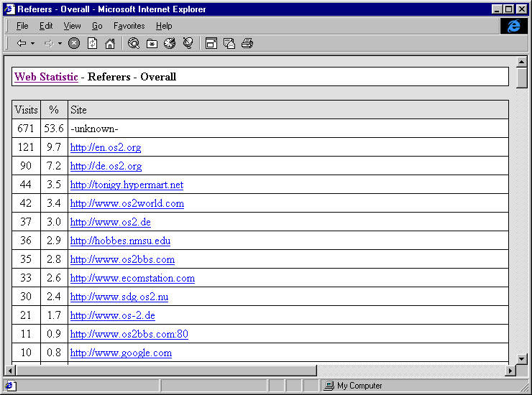This screenshot has width=532, height=395.
Task: Select the 121 visits cell
Action: coord(26,147)
